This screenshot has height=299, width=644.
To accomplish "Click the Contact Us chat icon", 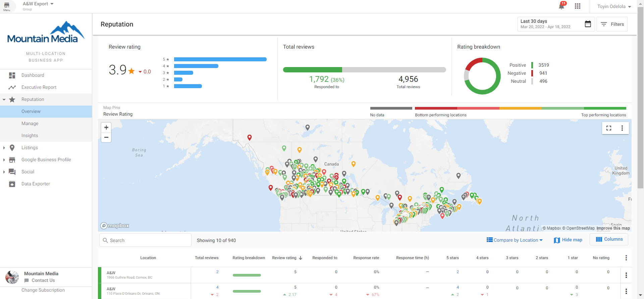I will point(26,281).
